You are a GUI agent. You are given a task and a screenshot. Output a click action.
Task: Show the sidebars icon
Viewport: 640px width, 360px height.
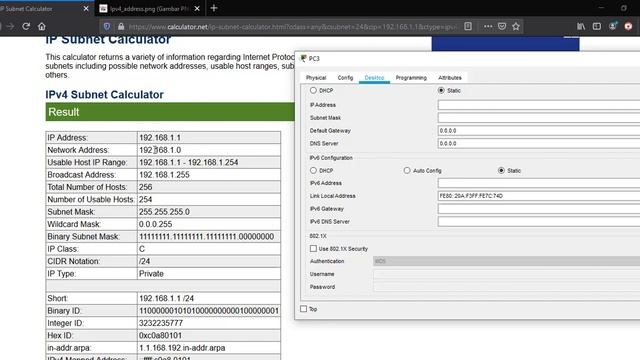pos(597,27)
